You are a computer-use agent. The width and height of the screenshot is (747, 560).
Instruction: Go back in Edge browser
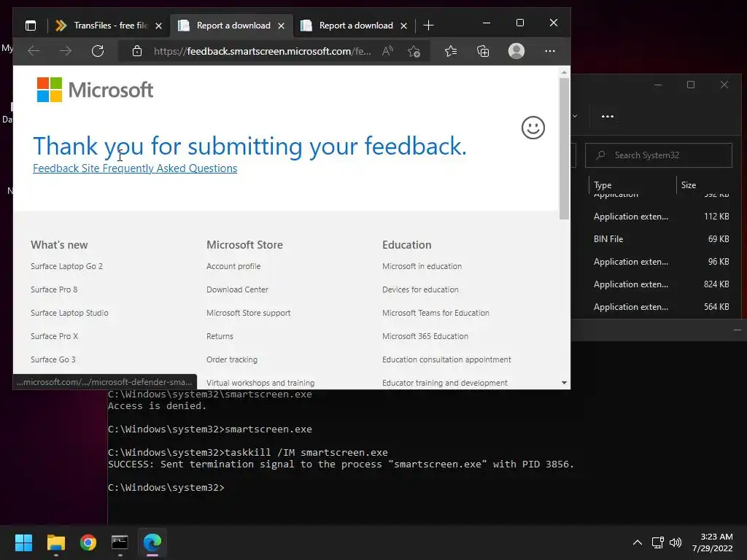pyautogui.click(x=34, y=51)
